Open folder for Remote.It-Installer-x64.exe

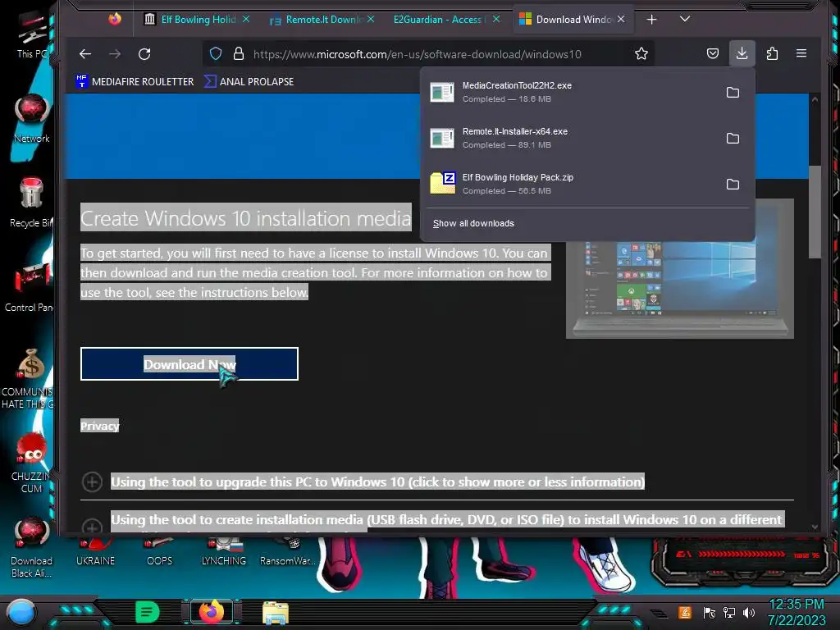click(733, 138)
